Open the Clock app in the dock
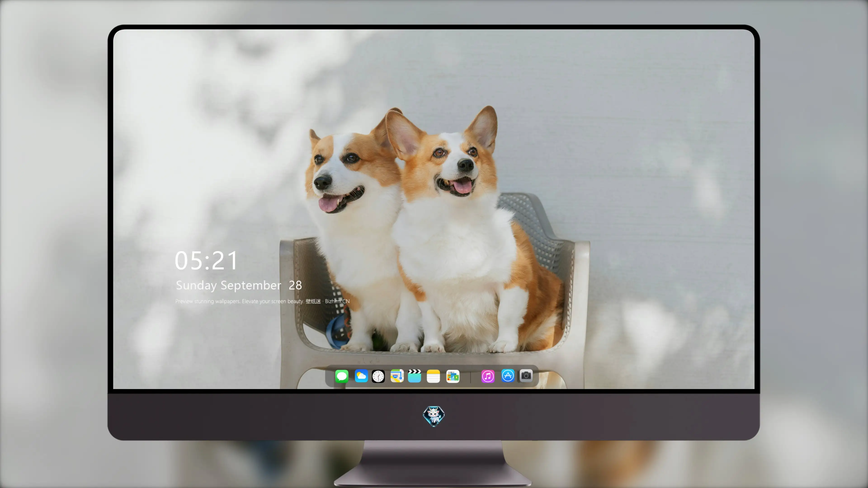Screen dimensions: 868x488 (378, 376)
